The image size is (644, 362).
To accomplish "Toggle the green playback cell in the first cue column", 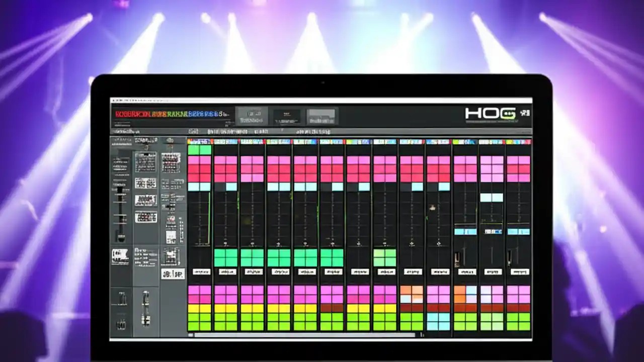I will pyautogui.click(x=199, y=149).
